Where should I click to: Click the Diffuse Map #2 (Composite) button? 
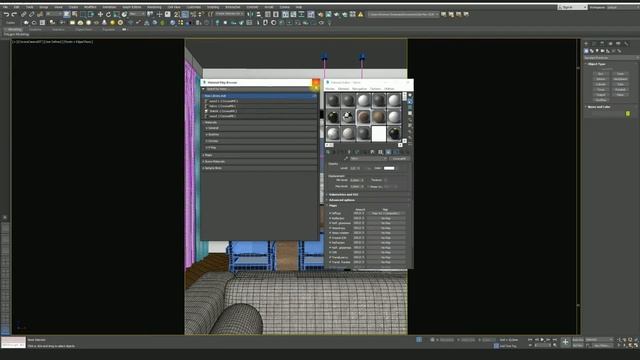point(386,213)
